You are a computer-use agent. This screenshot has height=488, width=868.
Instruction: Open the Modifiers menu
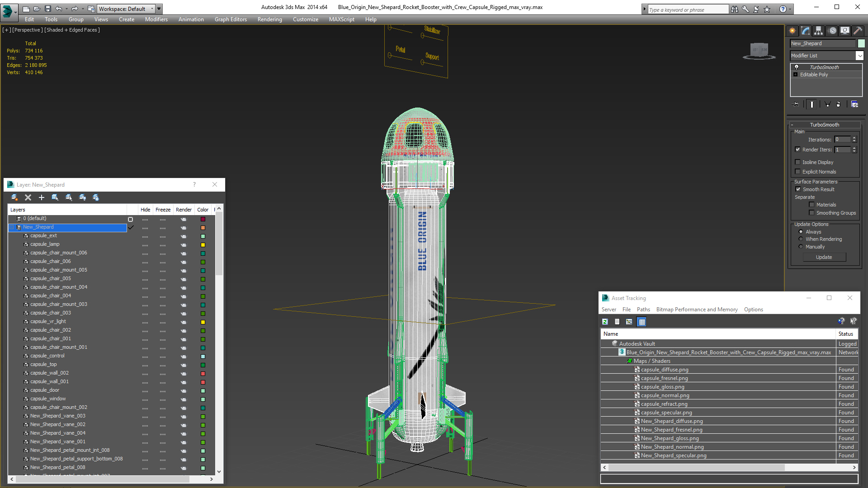pos(156,19)
